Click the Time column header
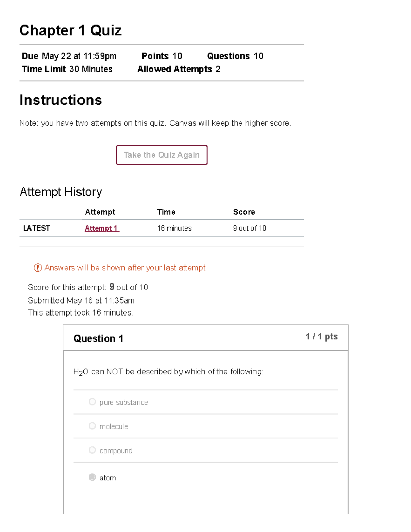This screenshot has width=411, height=532. coord(166,212)
